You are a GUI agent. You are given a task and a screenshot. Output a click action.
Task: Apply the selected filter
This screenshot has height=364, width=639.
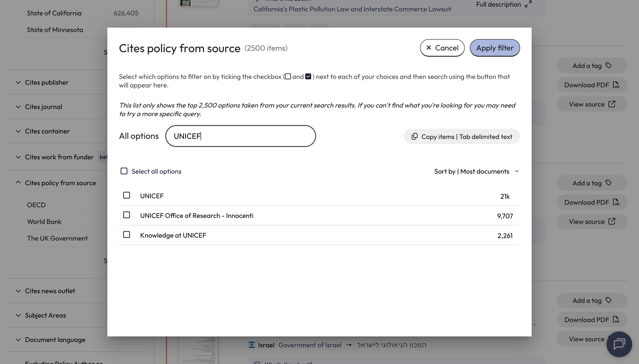[495, 48]
